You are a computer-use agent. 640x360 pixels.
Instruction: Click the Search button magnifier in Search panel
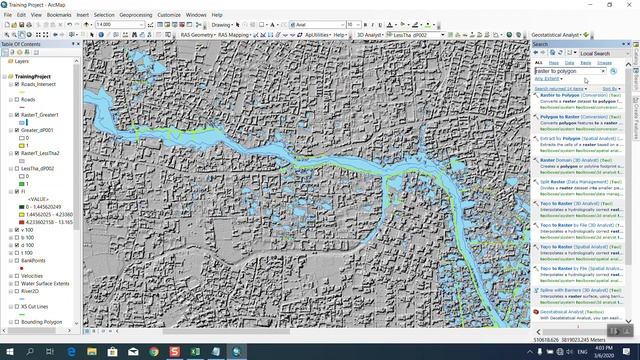(613, 71)
